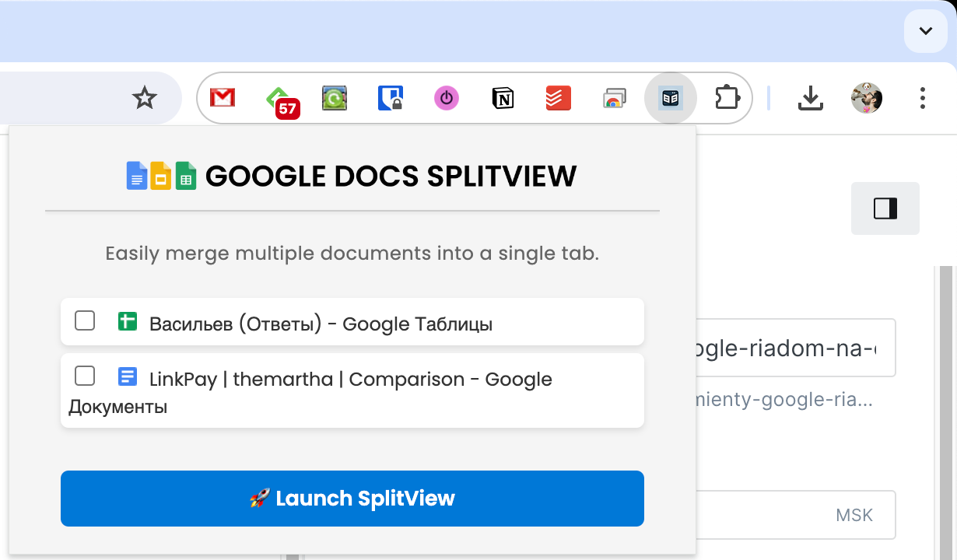Open Chrome three-dot menu
957x560 pixels.
923,98
